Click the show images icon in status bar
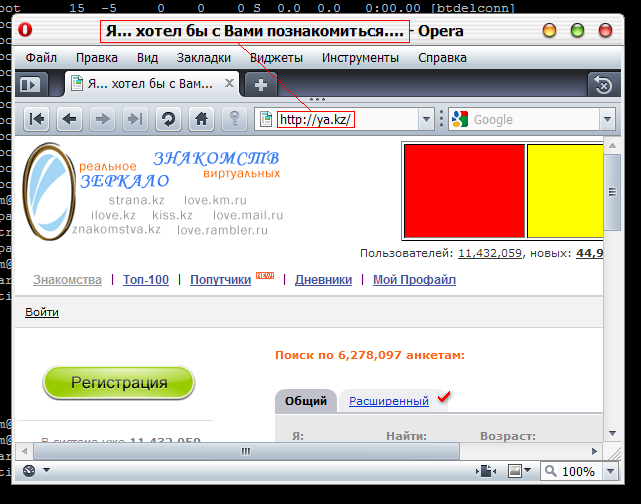 (515, 471)
